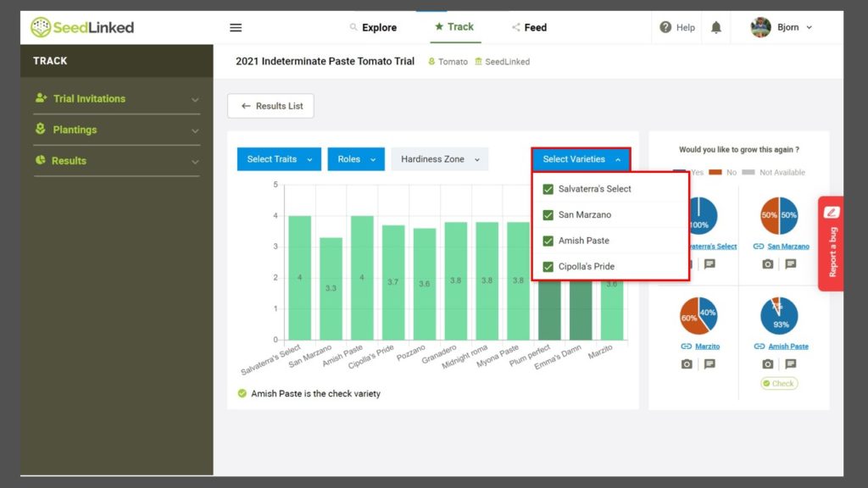The width and height of the screenshot is (868, 488).
Task: Click the green check variety icon
Action: [242, 393]
